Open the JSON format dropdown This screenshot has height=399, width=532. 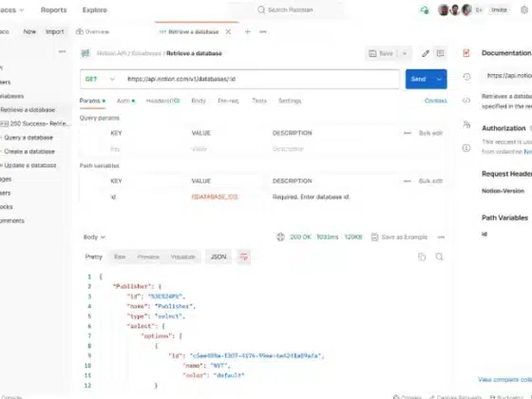point(218,256)
